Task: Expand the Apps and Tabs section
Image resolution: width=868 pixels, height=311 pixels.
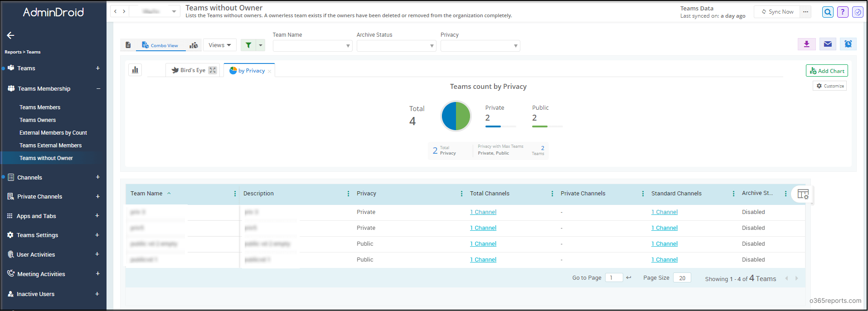Action: point(97,216)
